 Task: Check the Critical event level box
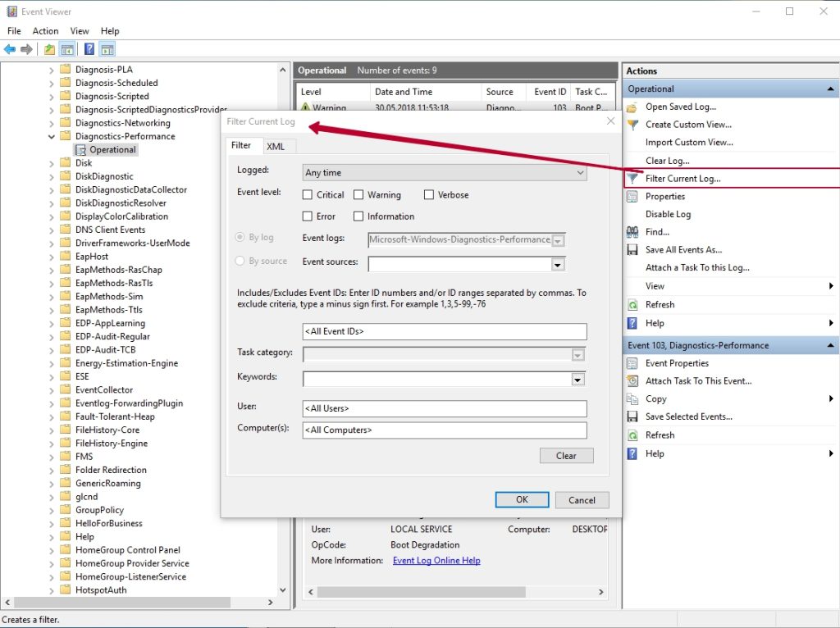coord(307,195)
